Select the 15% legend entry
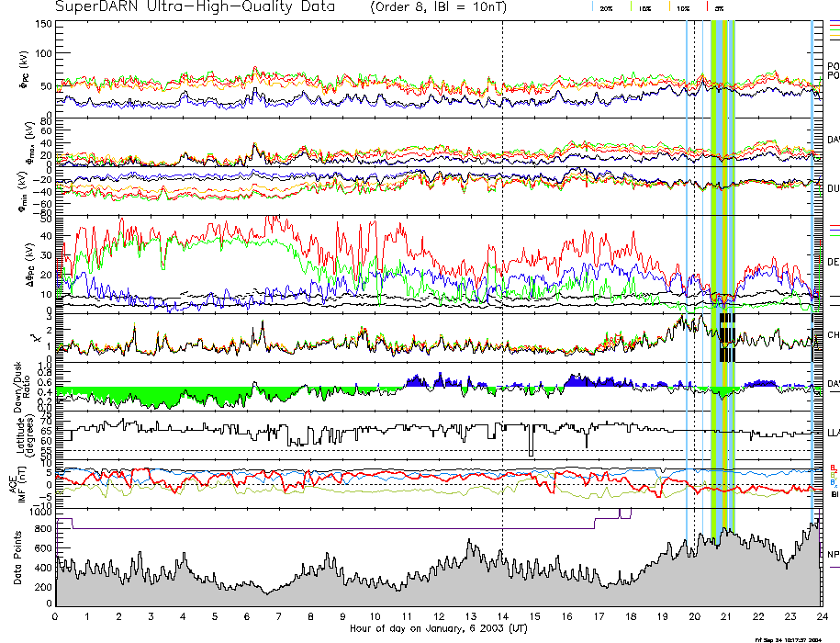 click(644, 7)
